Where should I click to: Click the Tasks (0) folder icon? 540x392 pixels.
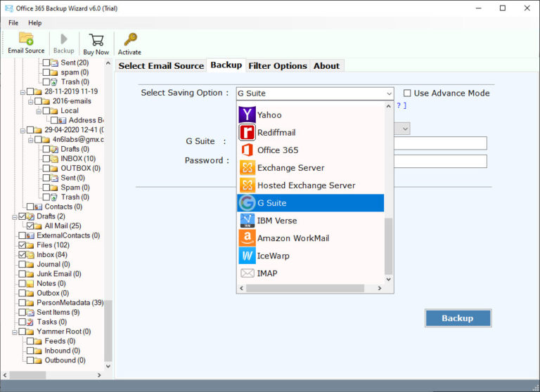30,322
